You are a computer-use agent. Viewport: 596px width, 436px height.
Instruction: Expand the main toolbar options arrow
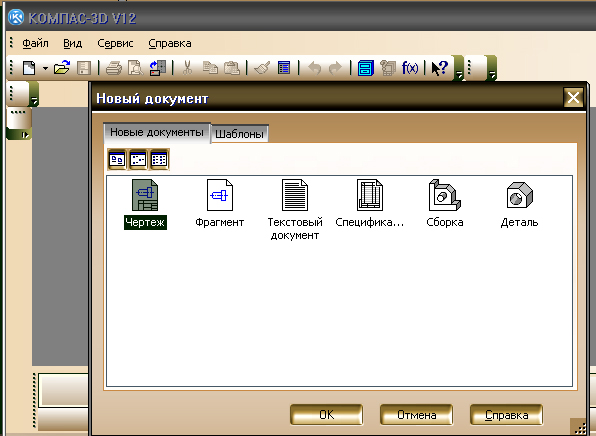click(459, 68)
